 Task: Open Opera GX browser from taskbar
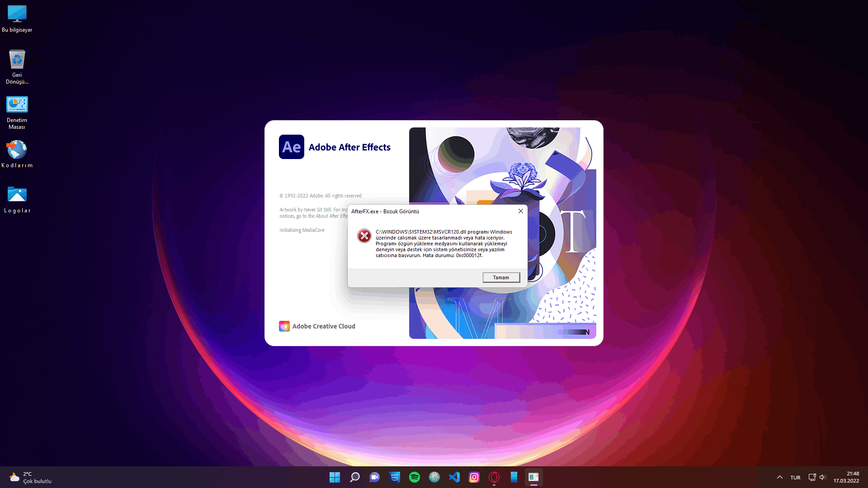point(494,477)
